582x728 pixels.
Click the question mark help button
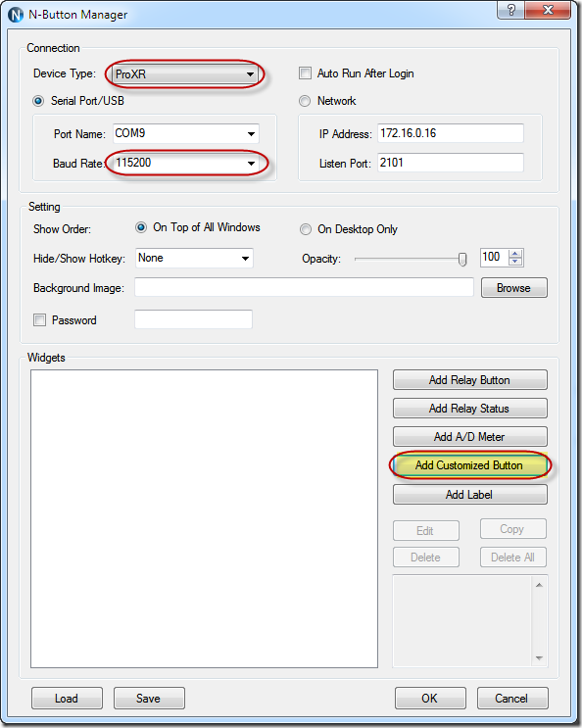pyautogui.click(x=511, y=9)
